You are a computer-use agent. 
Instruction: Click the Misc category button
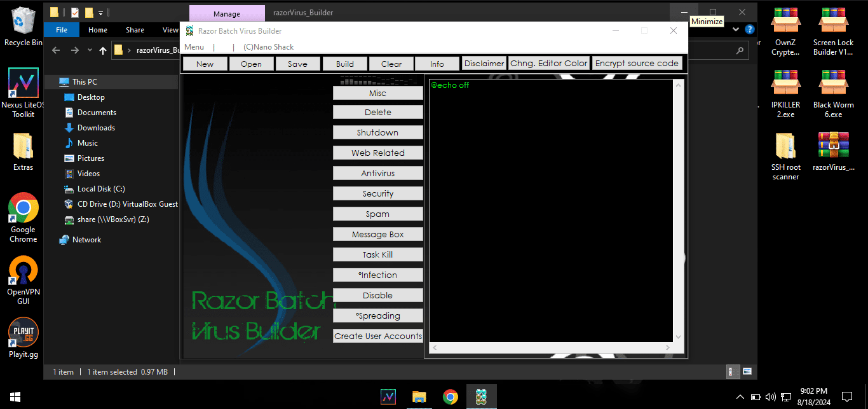[378, 93]
